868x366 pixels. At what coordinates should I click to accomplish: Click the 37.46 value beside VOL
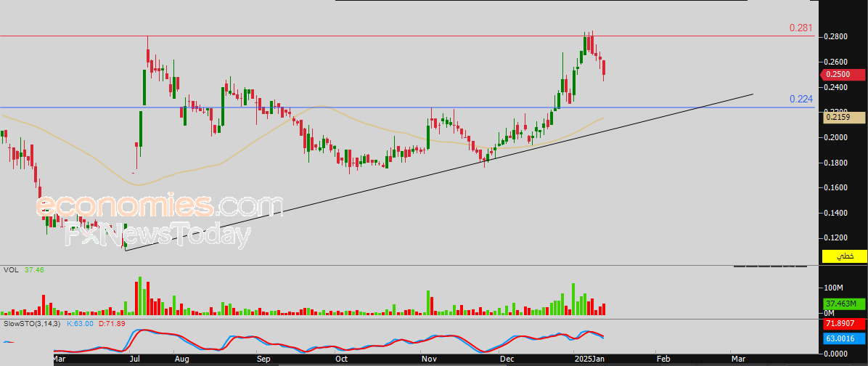point(34,270)
